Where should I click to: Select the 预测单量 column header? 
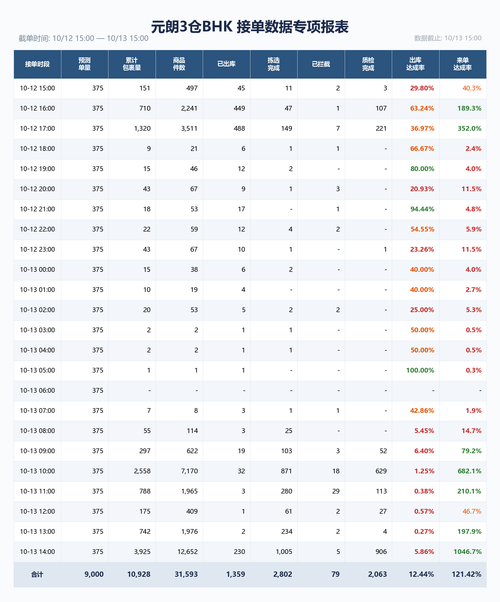tap(84, 64)
